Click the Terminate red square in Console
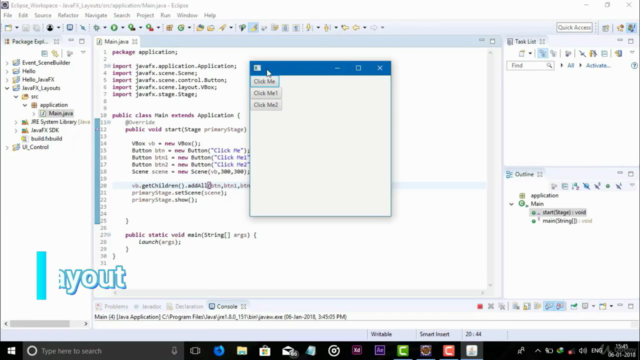Viewport: 640px width, 360px height. pyautogui.click(x=480, y=306)
